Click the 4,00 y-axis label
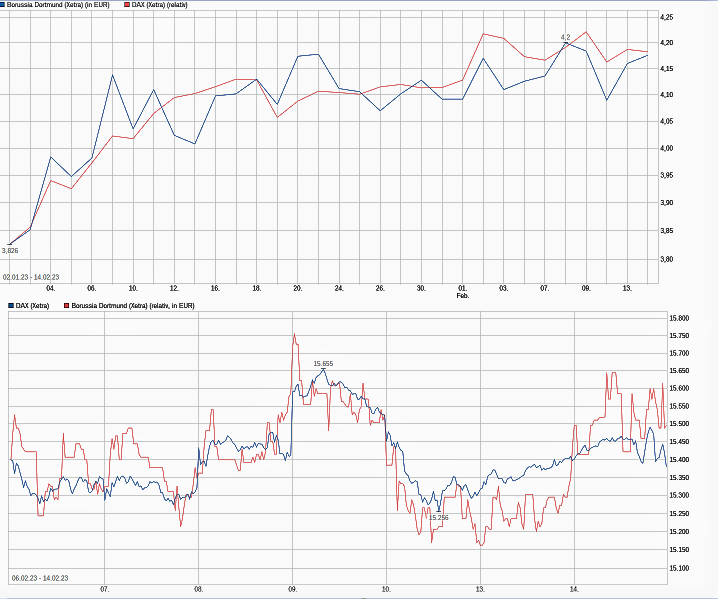This screenshot has width=718, height=599. (667, 148)
